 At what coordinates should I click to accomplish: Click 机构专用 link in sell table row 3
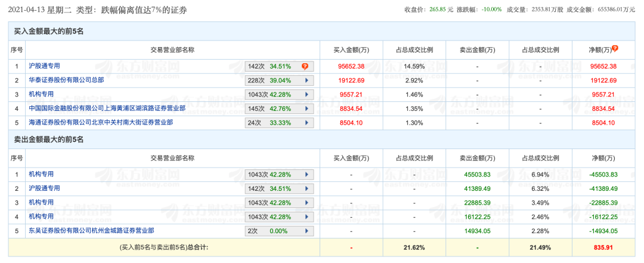(x=41, y=202)
